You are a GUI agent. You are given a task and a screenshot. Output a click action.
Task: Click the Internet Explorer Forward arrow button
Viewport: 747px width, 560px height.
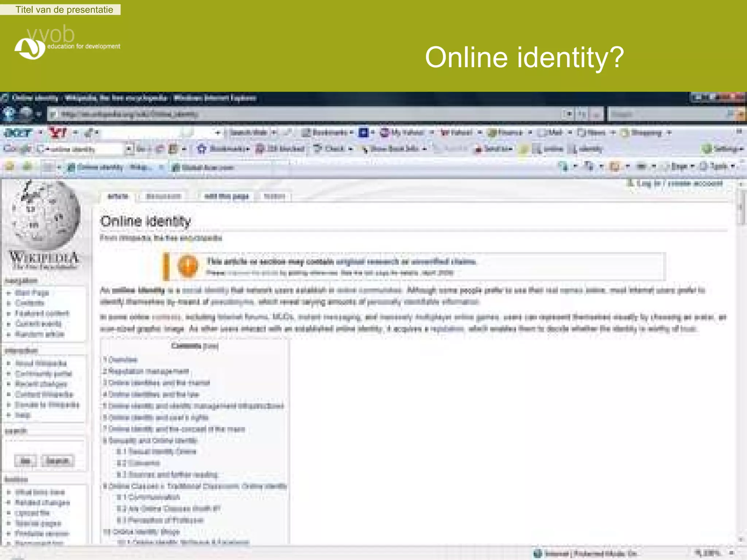click(x=26, y=114)
